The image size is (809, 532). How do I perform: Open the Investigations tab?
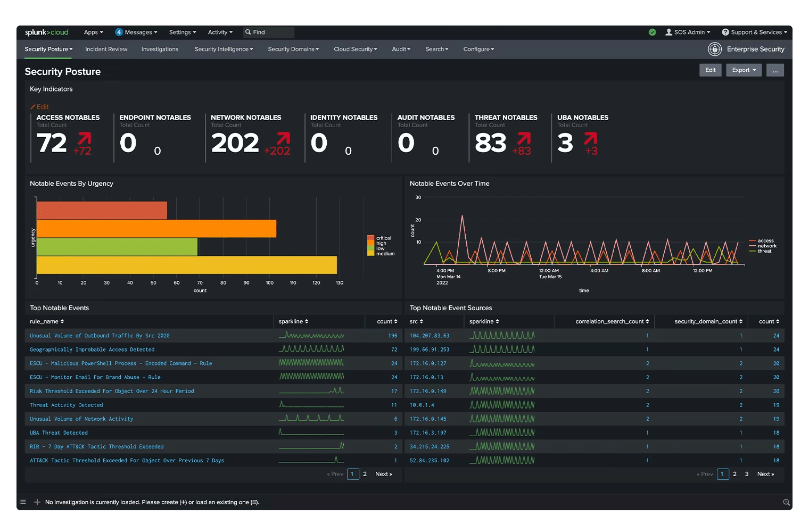[x=160, y=49]
